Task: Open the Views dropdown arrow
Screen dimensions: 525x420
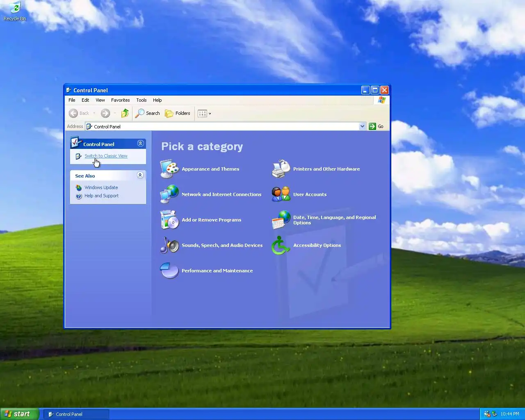Action: tap(210, 114)
